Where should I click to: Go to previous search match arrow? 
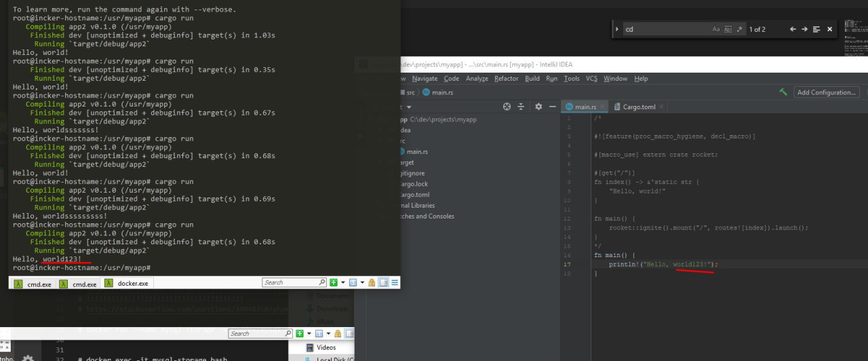793,29
